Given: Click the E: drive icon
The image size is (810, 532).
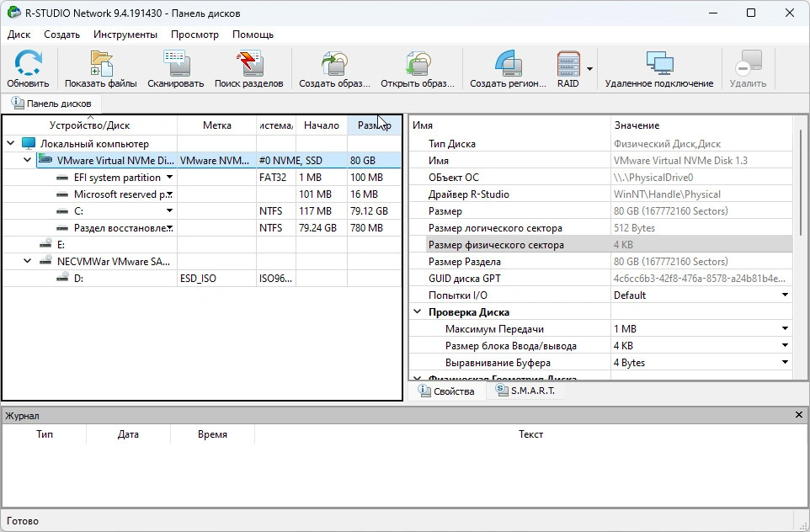Looking at the screenshot, I should click(x=45, y=244).
